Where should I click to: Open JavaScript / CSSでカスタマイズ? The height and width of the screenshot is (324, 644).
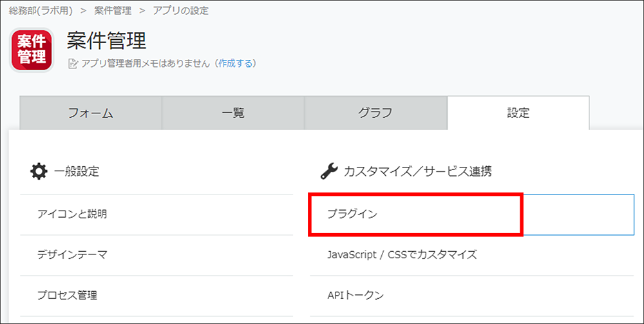(x=472, y=255)
